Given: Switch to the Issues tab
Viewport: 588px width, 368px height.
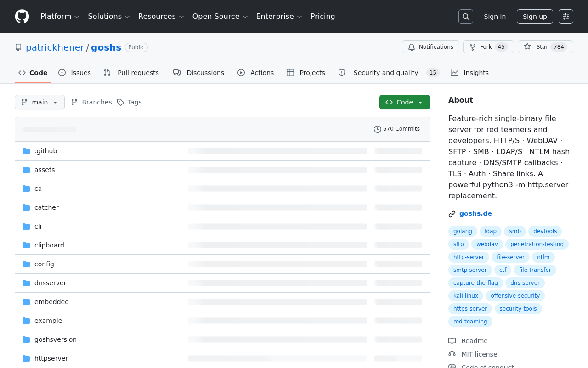Looking at the screenshot, I should pos(75,73).
